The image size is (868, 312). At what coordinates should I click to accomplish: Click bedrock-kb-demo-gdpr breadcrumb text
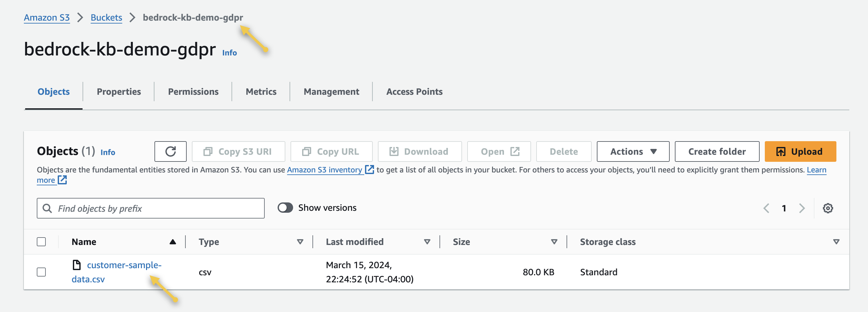pyautogui.click(x=193, y=17)
